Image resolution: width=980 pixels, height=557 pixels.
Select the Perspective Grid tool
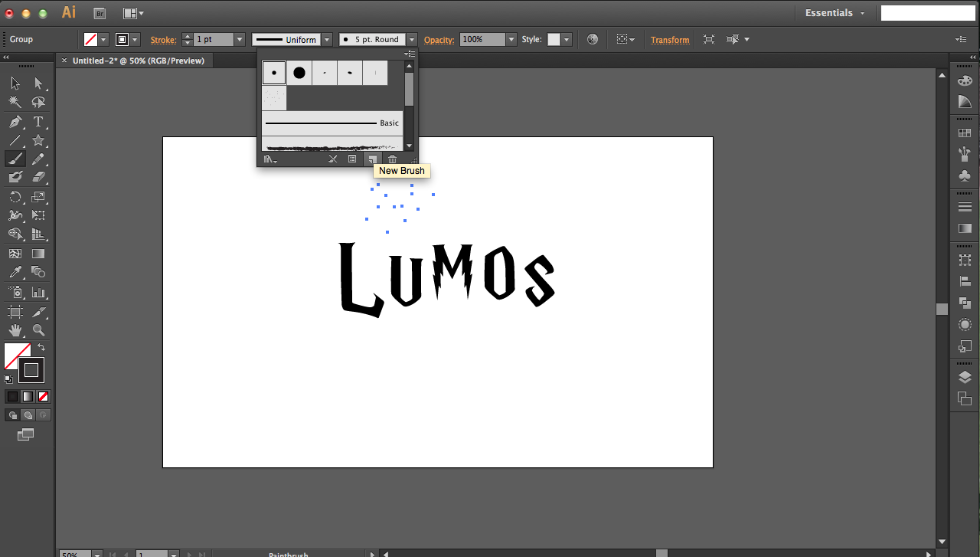tap(38, 234)
